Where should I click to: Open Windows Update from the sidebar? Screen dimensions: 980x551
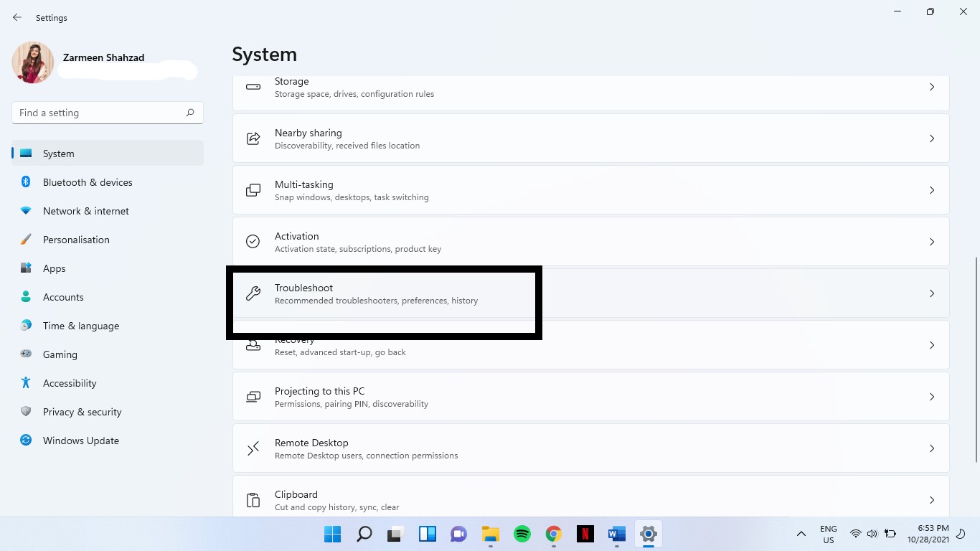[80, 441]
